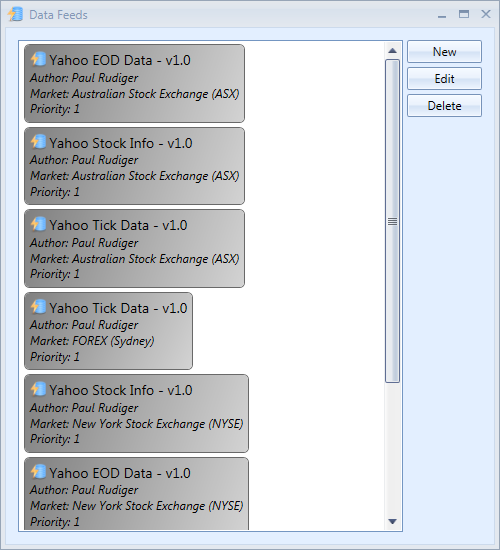Select Yahoo Tick Data Australian Stock Exchange item
The width and height of the screenshot is (500, 550).
click(x=134, y=249)
